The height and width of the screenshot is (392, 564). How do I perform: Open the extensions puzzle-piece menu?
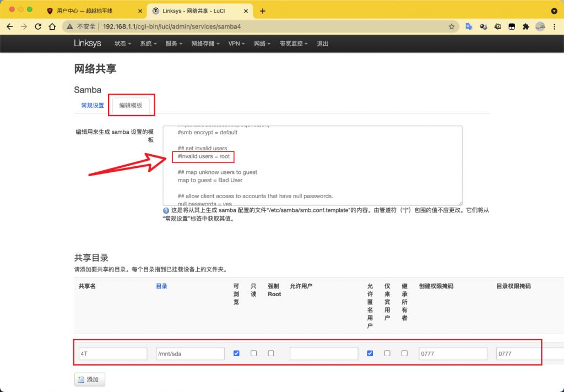(x=526, y=26)
